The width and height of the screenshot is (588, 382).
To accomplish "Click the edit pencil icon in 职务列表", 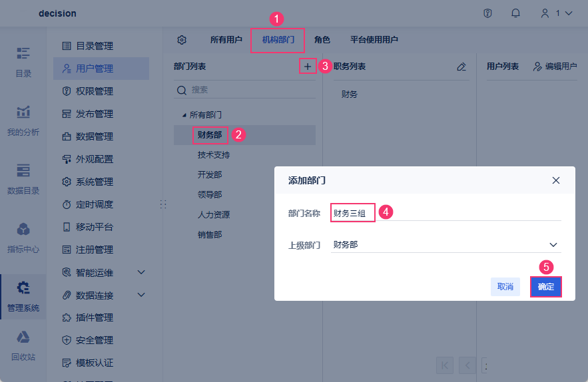I will (461, 67).
